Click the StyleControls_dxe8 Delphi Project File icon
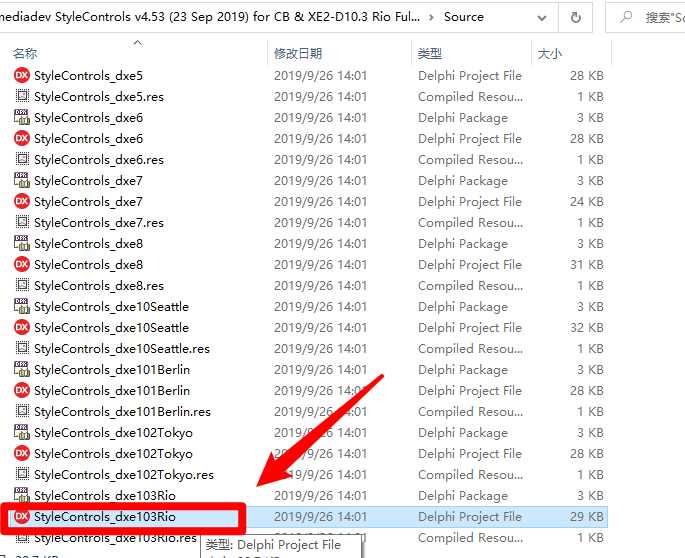This screenshot has width=685, height=558. click(22, 264)
